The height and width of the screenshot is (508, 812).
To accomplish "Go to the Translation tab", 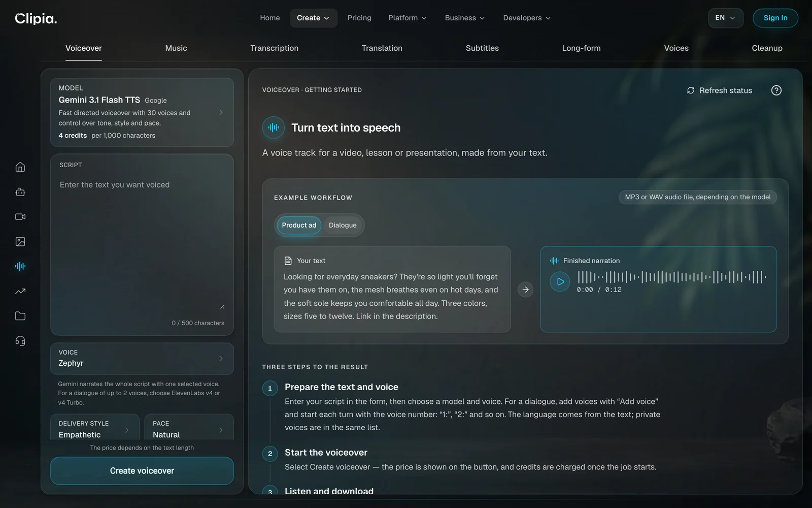I will 382,48.
